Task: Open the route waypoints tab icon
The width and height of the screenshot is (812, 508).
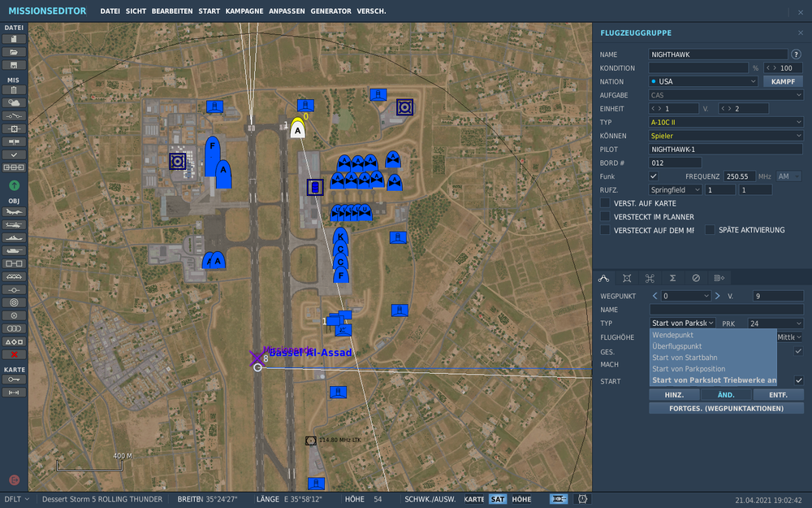Action: pos(604,278)
